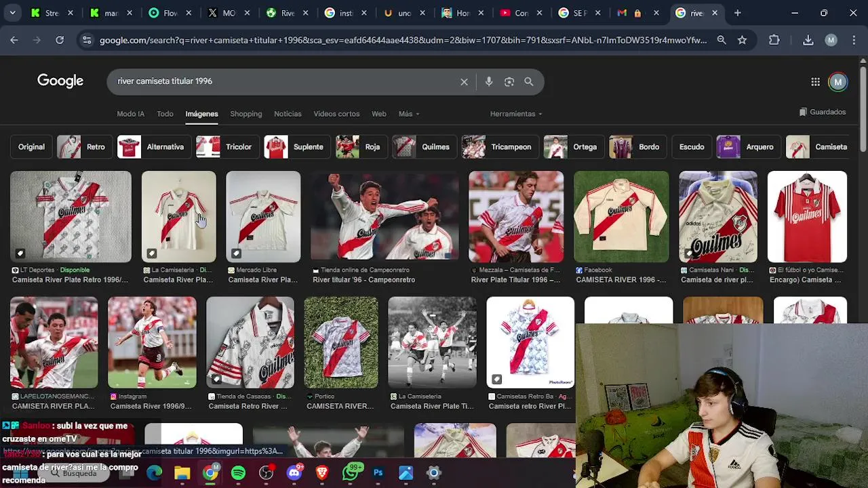Bookmark this page with the star icon
The image size is (868, 488).
click(x=742, y=41)
